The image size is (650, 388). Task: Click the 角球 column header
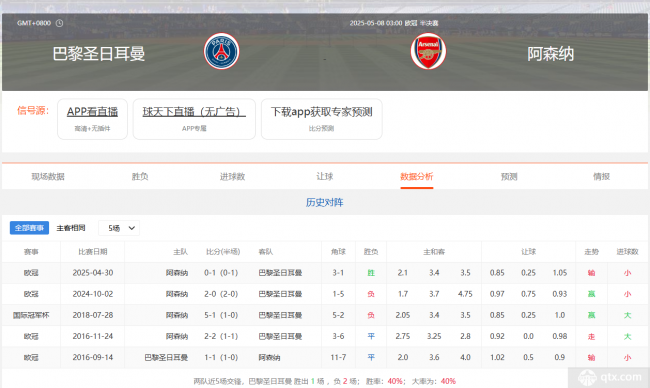(x=338, y=252)
